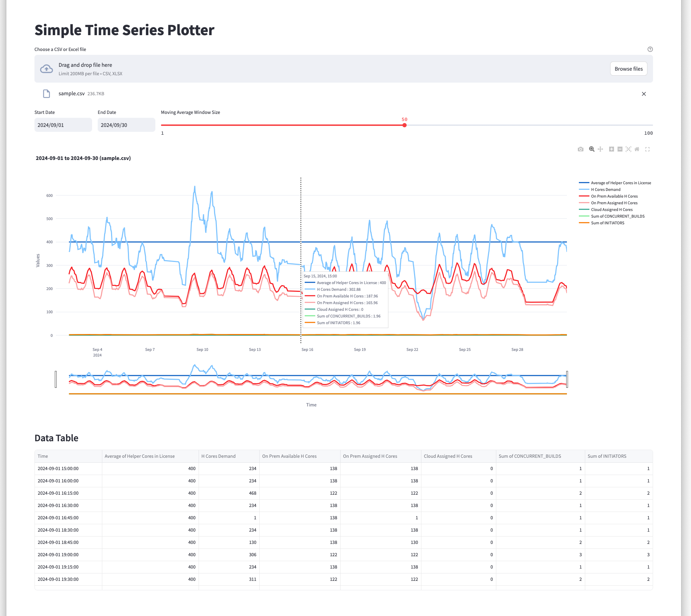This screenshot has height=616, width=691.
Task: Open chart in fullscreen mode
Action: 647,149
